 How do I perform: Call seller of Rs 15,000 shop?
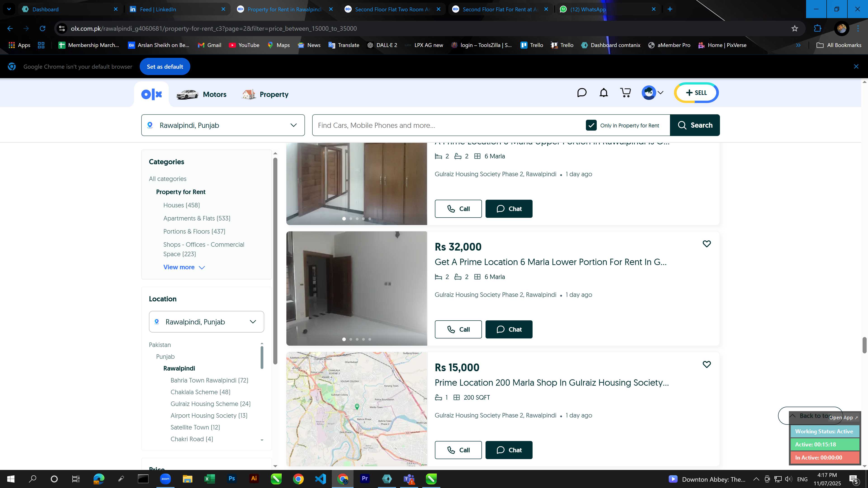(458, 450)
